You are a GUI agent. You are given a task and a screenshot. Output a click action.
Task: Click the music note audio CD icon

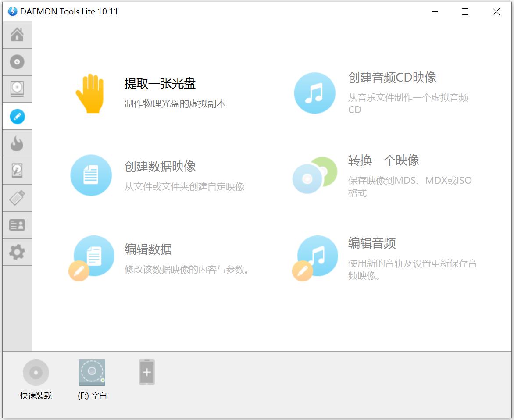pos(315,93)
